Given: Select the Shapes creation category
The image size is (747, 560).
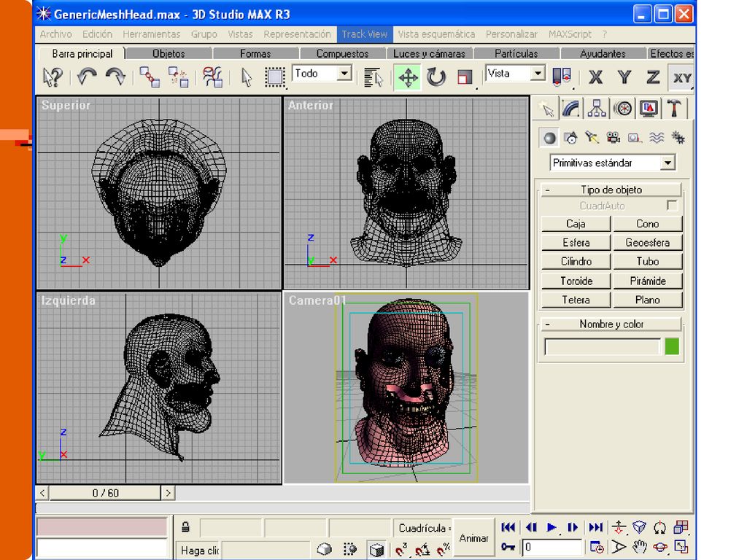Looking at the screenshot, I should click(570, 138).
